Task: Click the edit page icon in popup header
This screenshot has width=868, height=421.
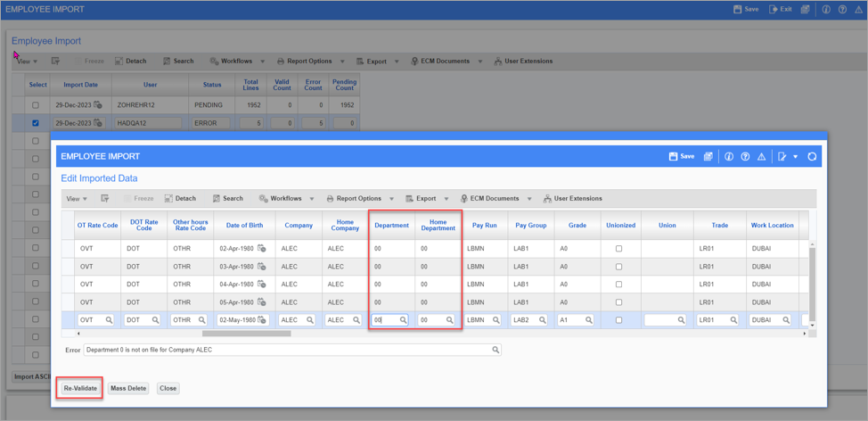Action: (782, 157)
